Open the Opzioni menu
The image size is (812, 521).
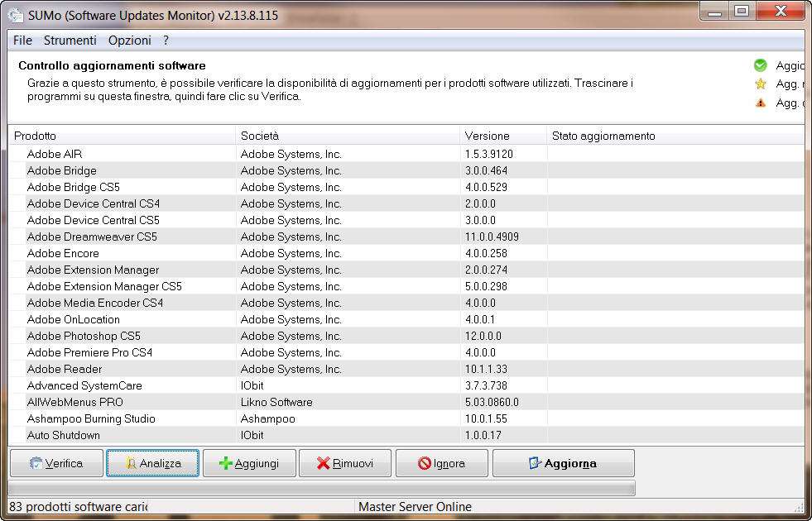coord(129,41)
